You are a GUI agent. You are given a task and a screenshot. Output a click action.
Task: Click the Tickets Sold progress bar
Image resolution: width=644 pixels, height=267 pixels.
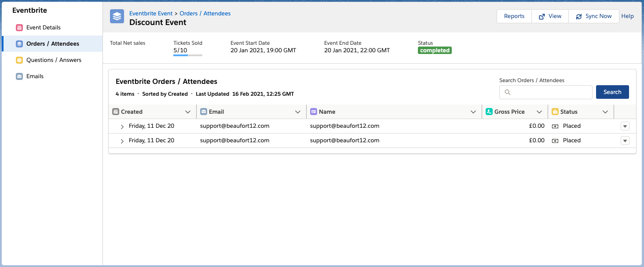pyautogui.click(x=188, y=56)
